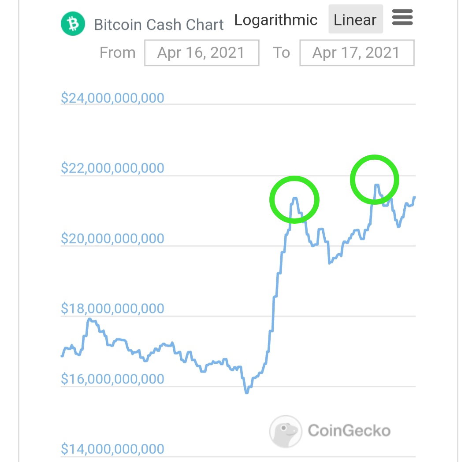The height and width of the screenshot is (462, 476).
Task: Click the $16,000,000,000 axis label
Action: (x=113, y=379)
